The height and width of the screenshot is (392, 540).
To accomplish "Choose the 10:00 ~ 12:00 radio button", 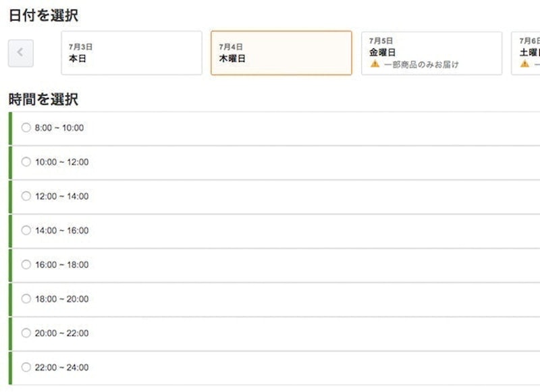I will 26,162.
